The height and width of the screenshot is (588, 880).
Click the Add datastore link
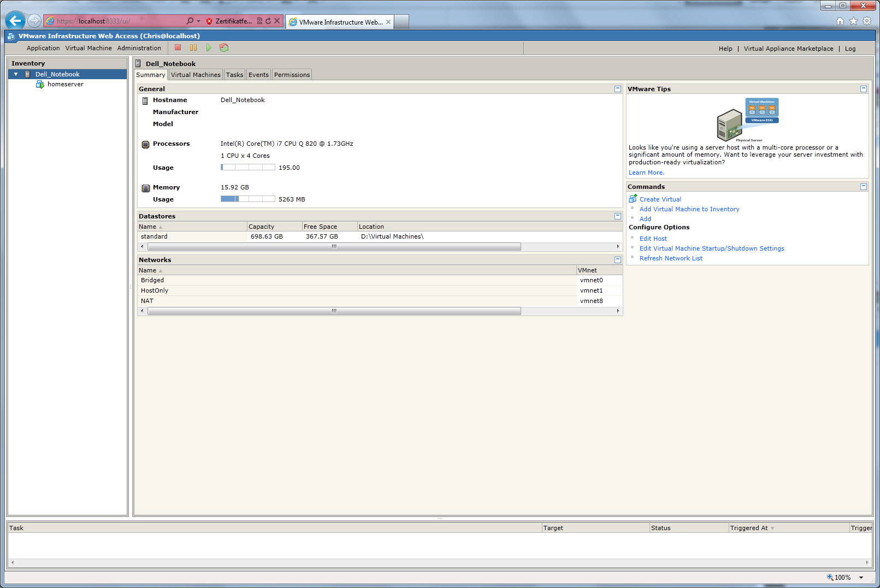[645, 219]
